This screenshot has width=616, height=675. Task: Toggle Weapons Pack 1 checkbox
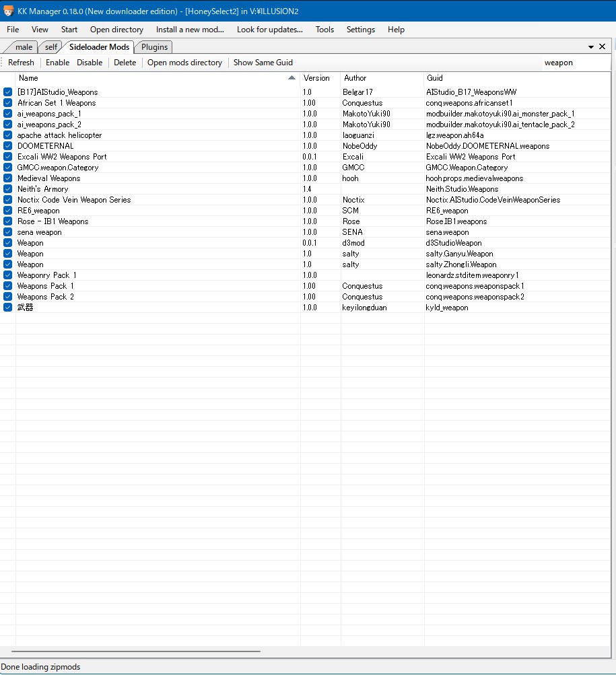[8, 286]
